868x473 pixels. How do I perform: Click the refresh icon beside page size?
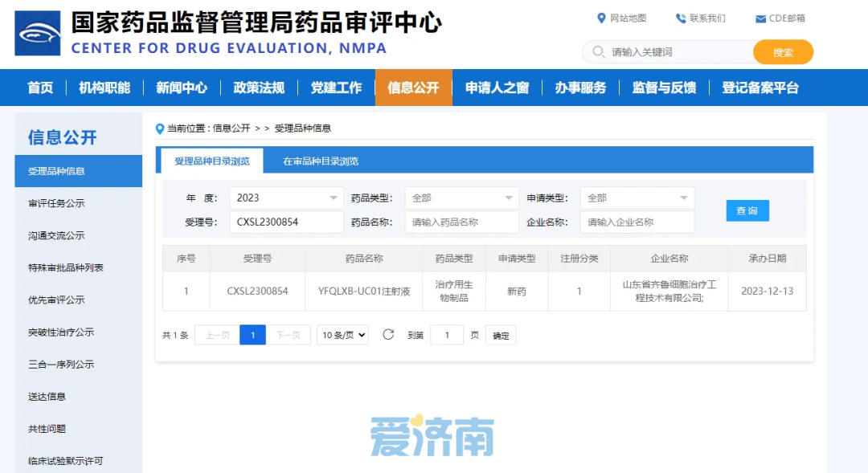pos(388,335)
